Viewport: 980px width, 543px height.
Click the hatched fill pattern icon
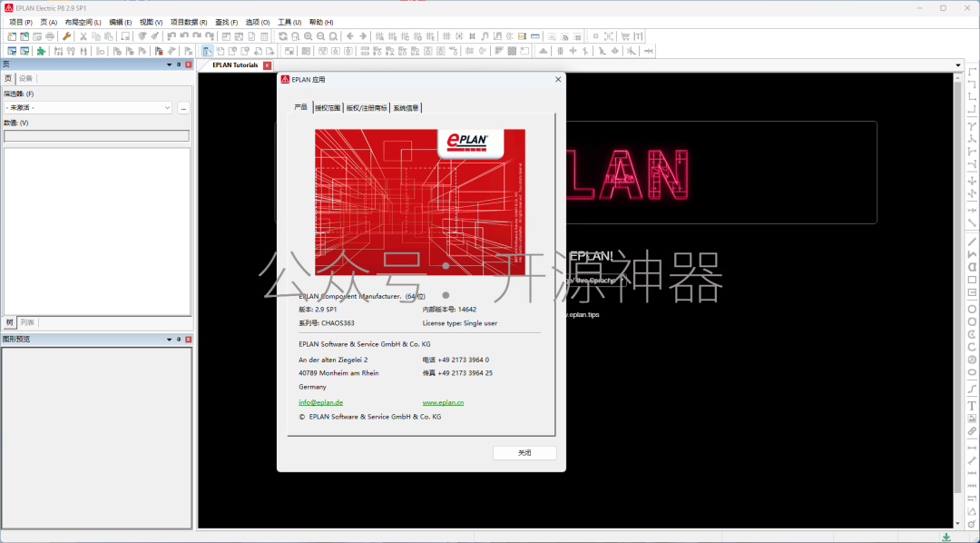[512, 51]
